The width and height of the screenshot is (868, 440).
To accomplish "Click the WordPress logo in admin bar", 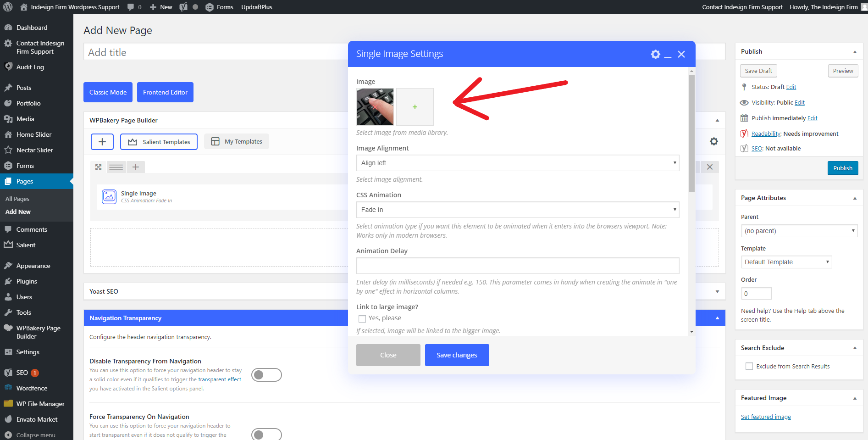I will (8, 7).
